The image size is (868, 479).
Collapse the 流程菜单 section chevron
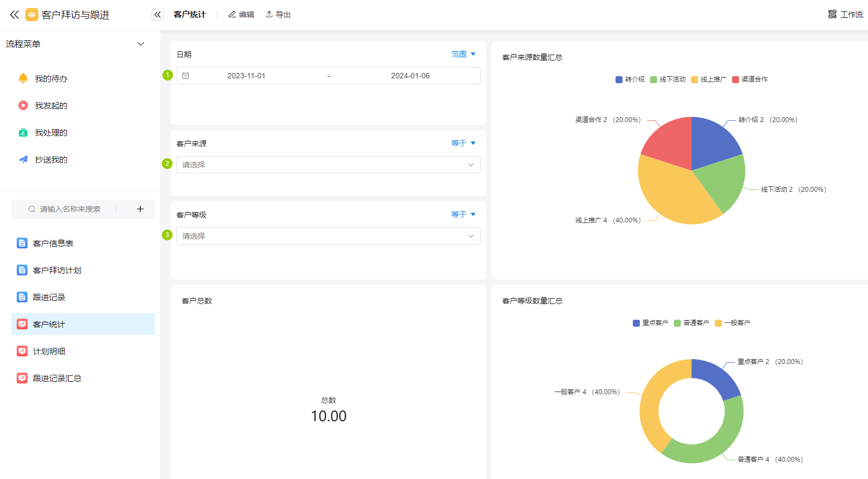[x=141, y=44]
